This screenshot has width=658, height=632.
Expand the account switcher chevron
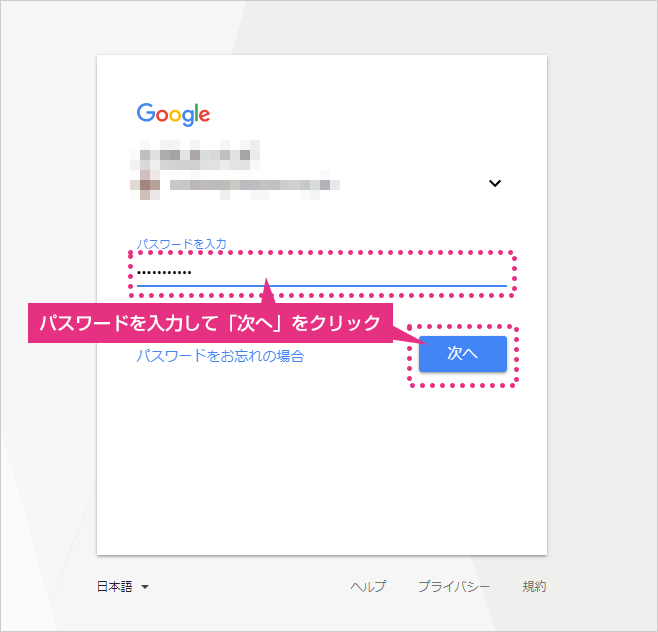495,183
